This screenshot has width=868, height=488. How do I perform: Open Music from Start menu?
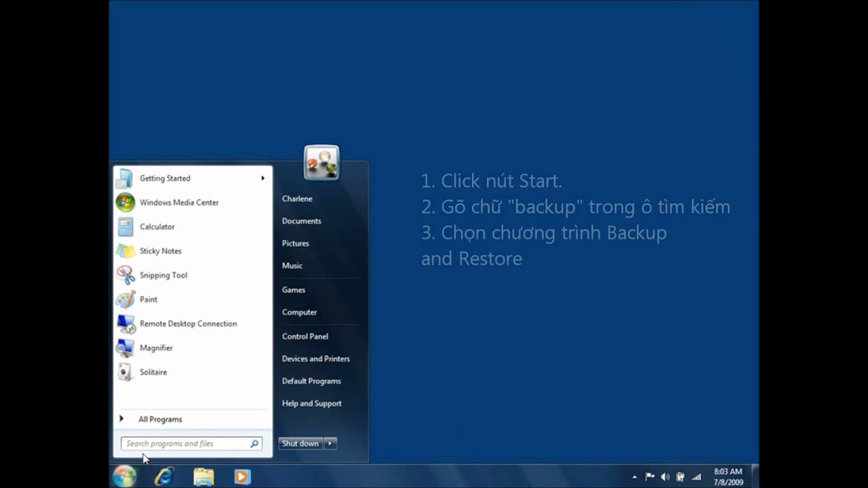[x=292, y=266]
